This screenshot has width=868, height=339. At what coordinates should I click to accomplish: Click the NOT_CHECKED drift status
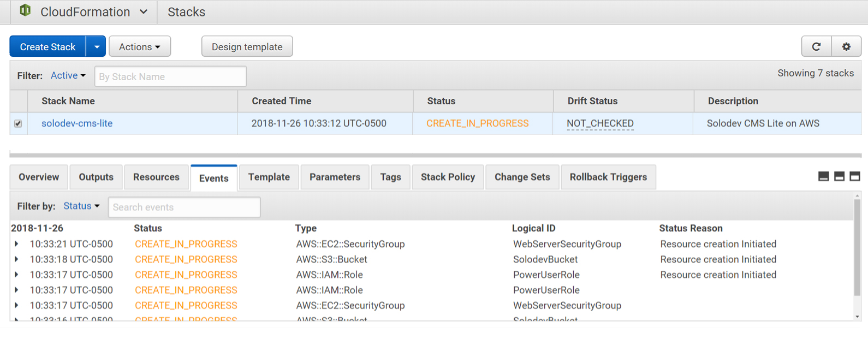click(x=600, y=123)
